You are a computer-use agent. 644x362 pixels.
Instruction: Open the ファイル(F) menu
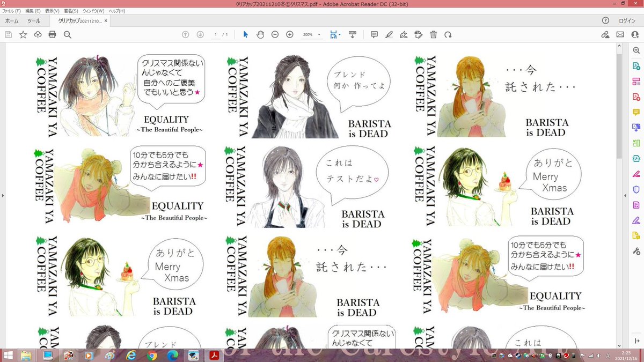click(11, 11)
